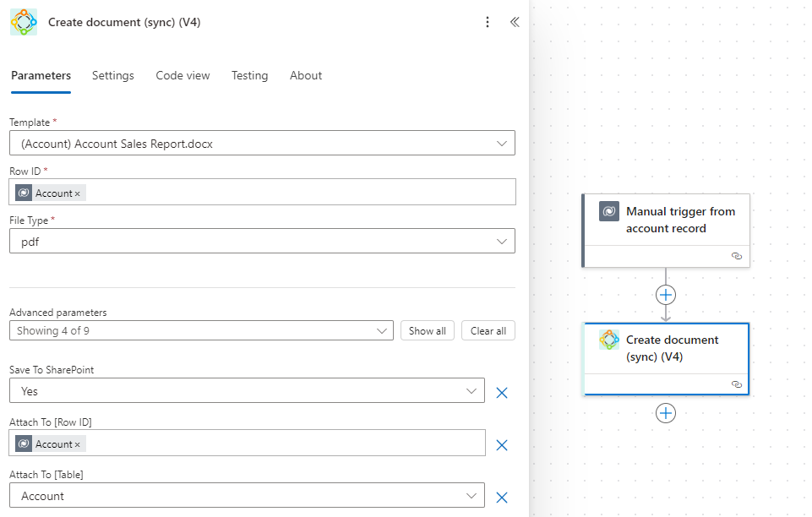Screen dimensions: 812x517
Task: Add a new step below Create document
Action: 666,413
